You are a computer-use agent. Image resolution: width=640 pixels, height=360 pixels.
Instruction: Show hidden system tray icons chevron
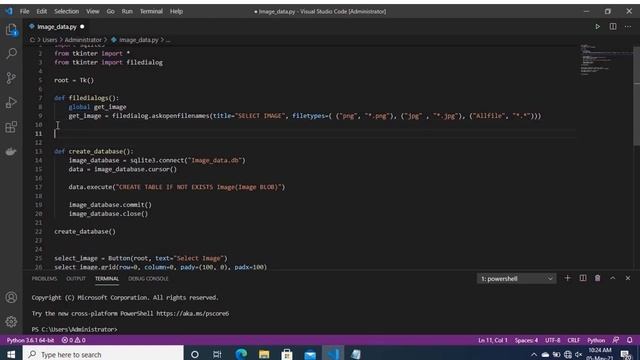533,354
